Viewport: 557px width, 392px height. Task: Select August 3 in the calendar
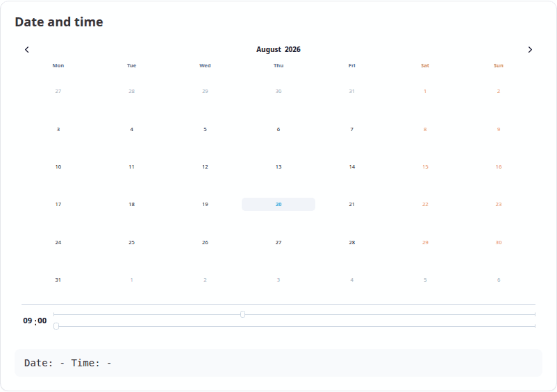click(x=58, y=130)
